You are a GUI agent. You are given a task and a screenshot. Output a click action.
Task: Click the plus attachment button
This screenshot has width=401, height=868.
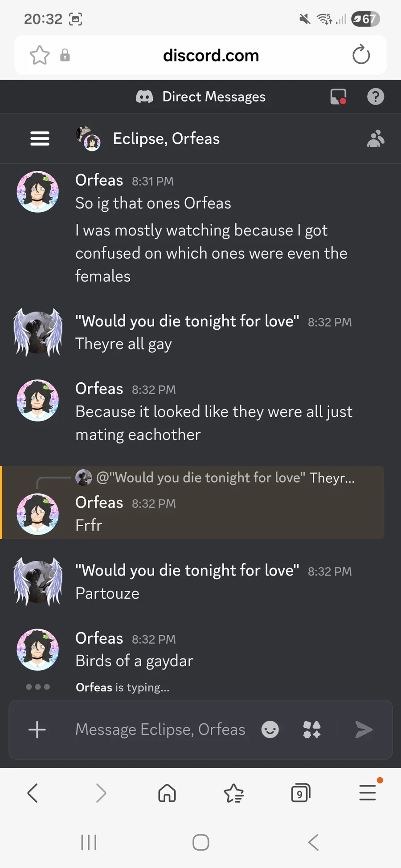(x=37, y=730)
